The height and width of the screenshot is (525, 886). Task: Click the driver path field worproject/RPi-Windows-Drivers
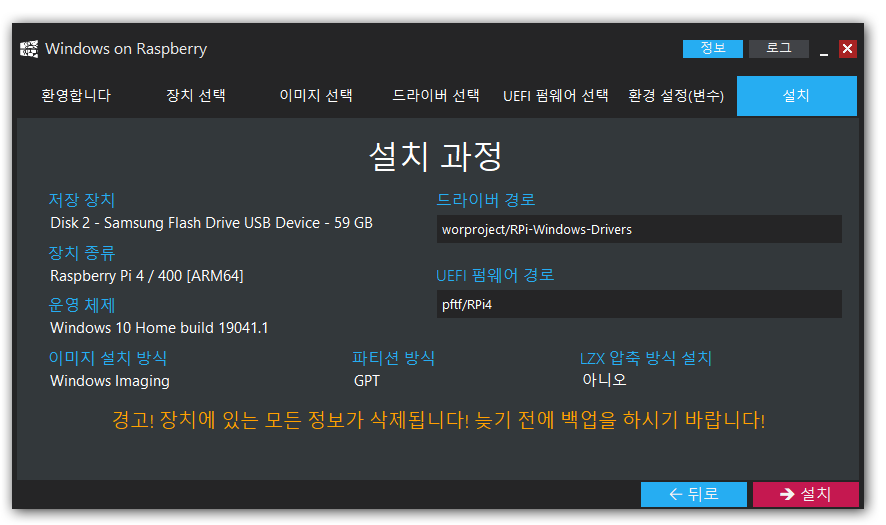coord(639,229)
